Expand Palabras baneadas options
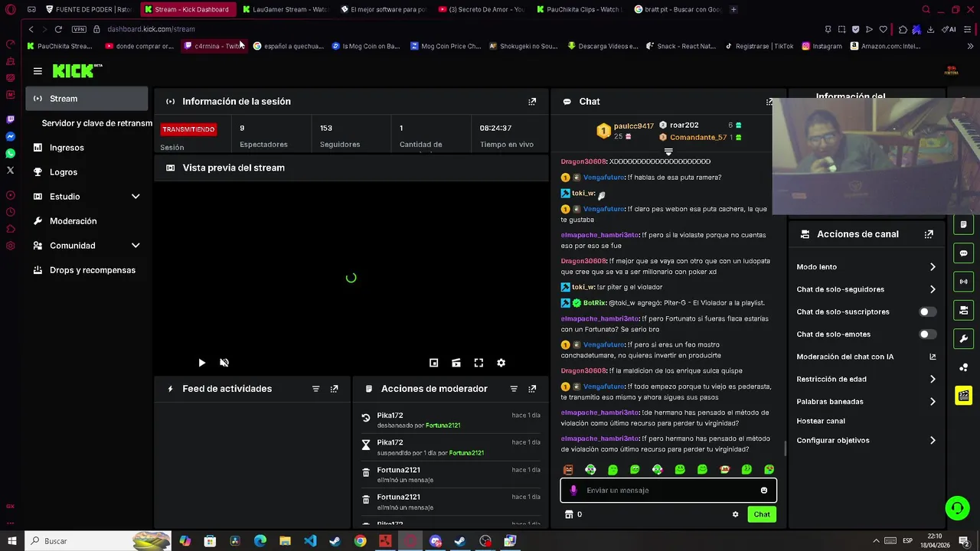 coord(933,402)
